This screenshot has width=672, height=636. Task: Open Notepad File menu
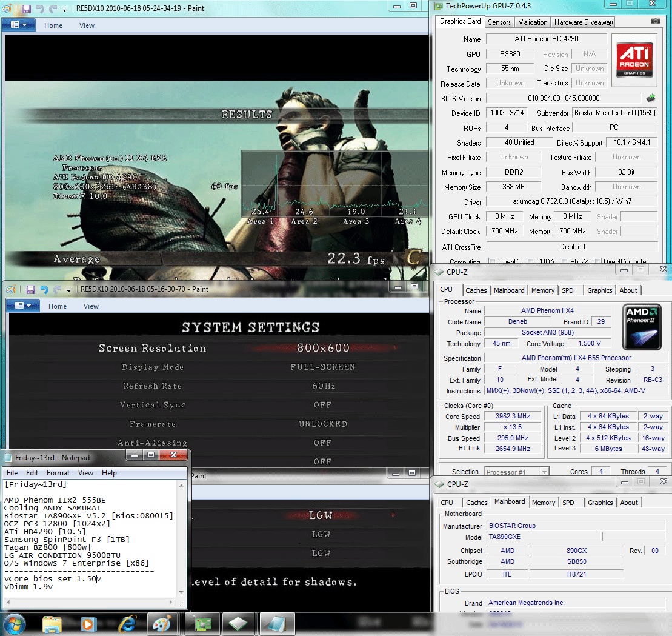click(x=12, y=472)
